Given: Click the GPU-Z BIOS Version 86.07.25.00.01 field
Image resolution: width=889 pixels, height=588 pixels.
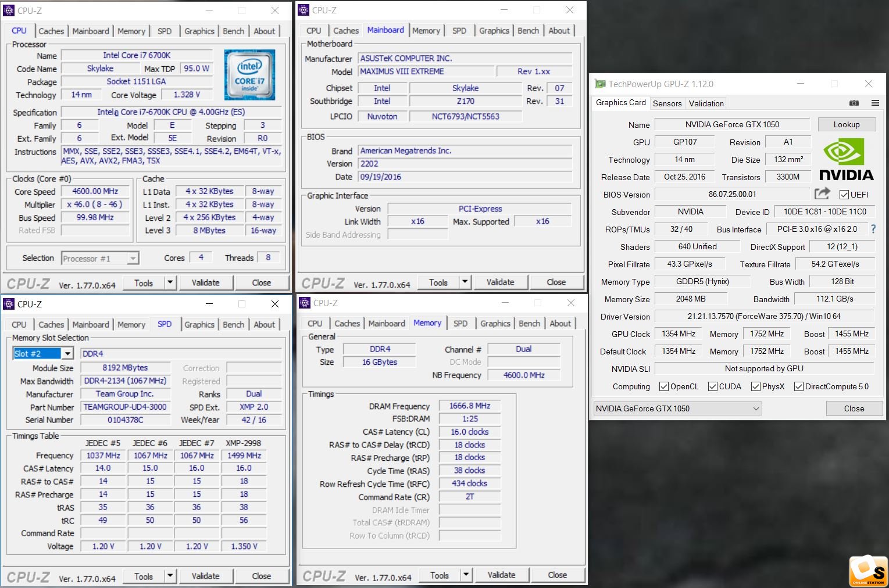Looking at the screenshot, I should 732,194.
